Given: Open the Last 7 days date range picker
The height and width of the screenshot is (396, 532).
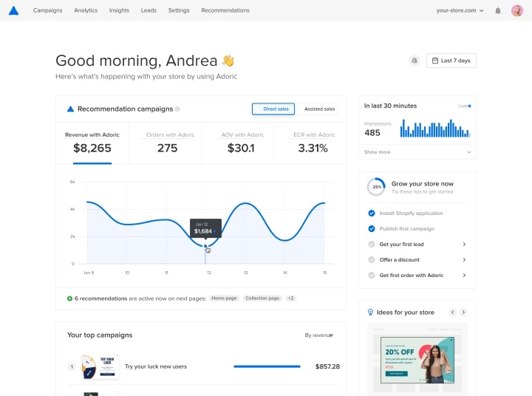Looking at the screenshot, I should (x=451, y=61).
